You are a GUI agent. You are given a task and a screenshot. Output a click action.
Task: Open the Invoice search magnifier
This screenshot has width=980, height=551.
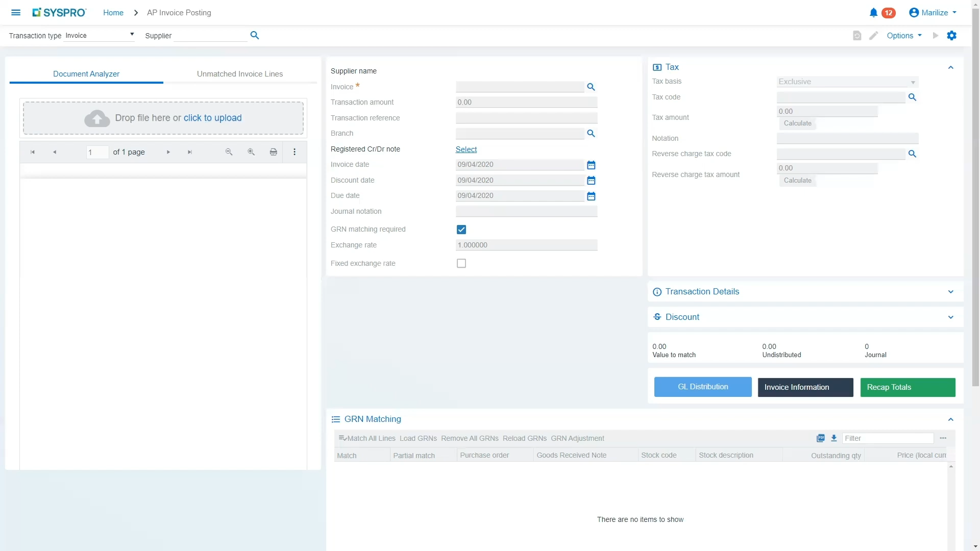coord(591,87)
